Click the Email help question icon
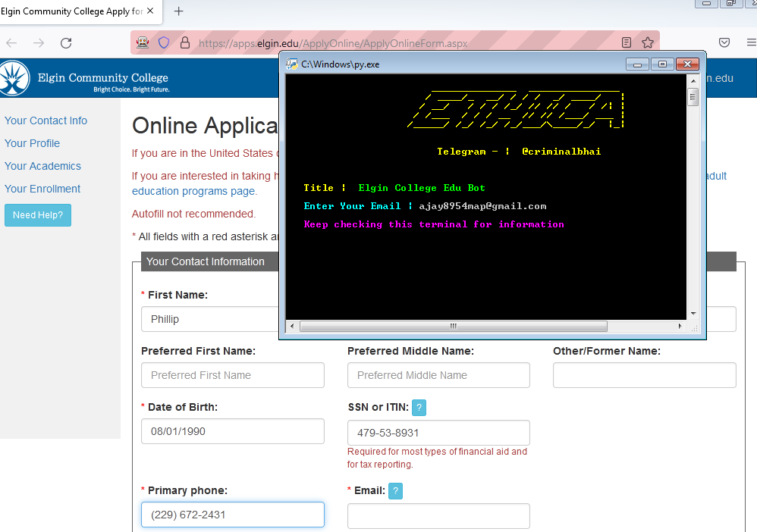The image size is (757, 532). pyautogui.click(x=395, y=491)
